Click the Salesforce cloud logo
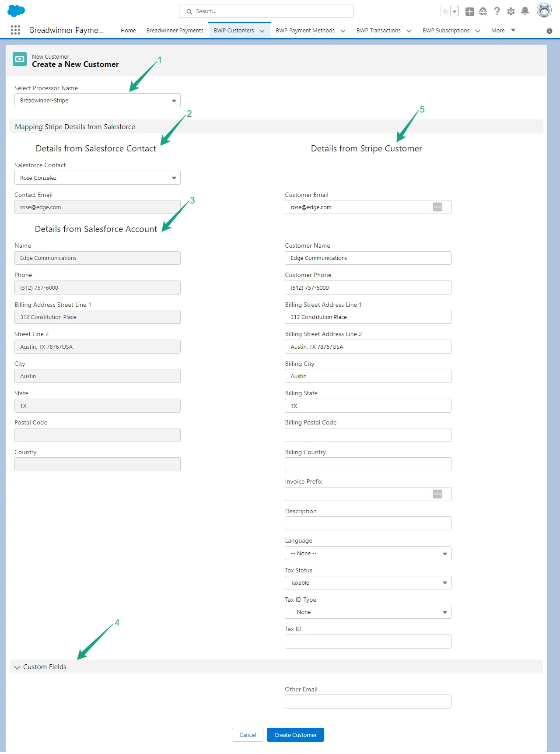The image size is (560, 754). click(16, 11)
